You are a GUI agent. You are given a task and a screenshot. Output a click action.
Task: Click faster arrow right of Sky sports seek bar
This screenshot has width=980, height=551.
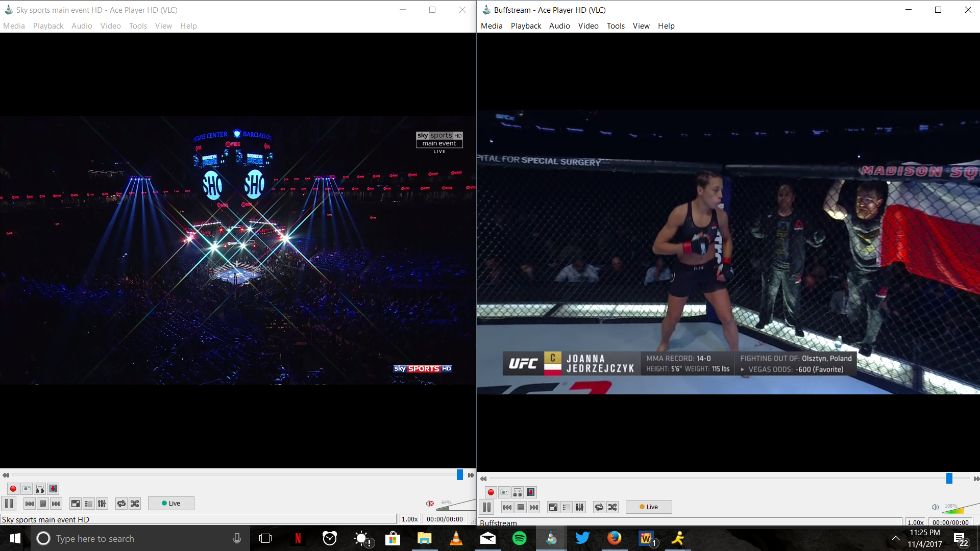click(x=471, y=475)
